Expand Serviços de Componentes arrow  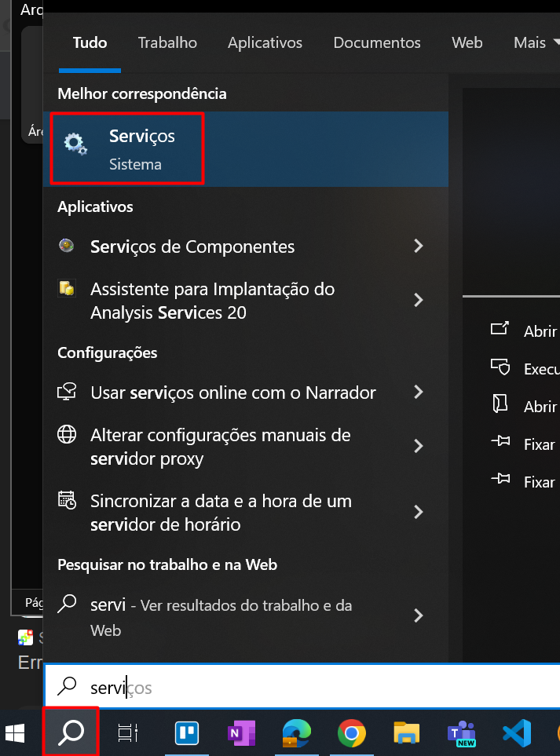pyautogui.click(x=419, y=247)
